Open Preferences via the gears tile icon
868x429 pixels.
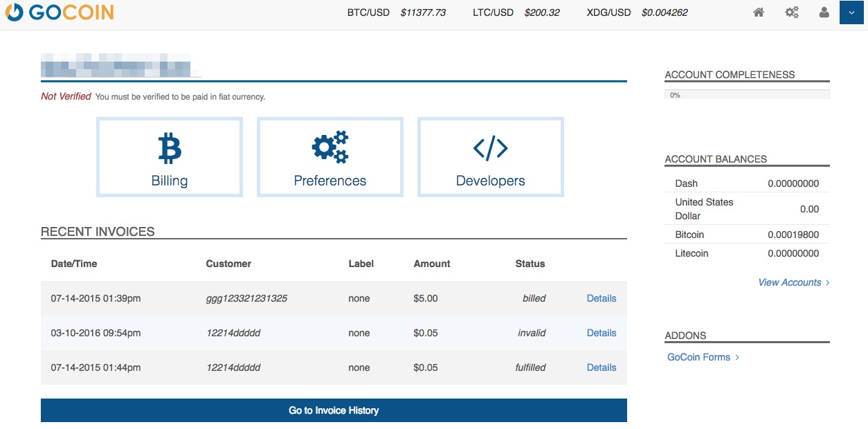pyautogui.click(x=329, y=146)
